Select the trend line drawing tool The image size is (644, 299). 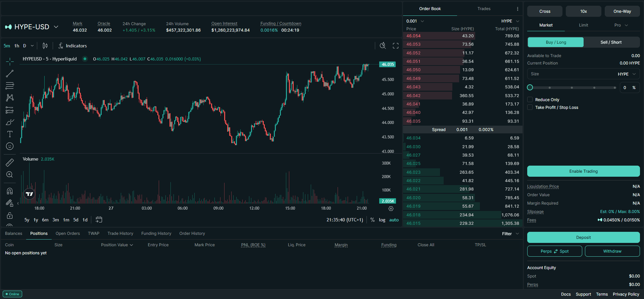tap(10, 74)
